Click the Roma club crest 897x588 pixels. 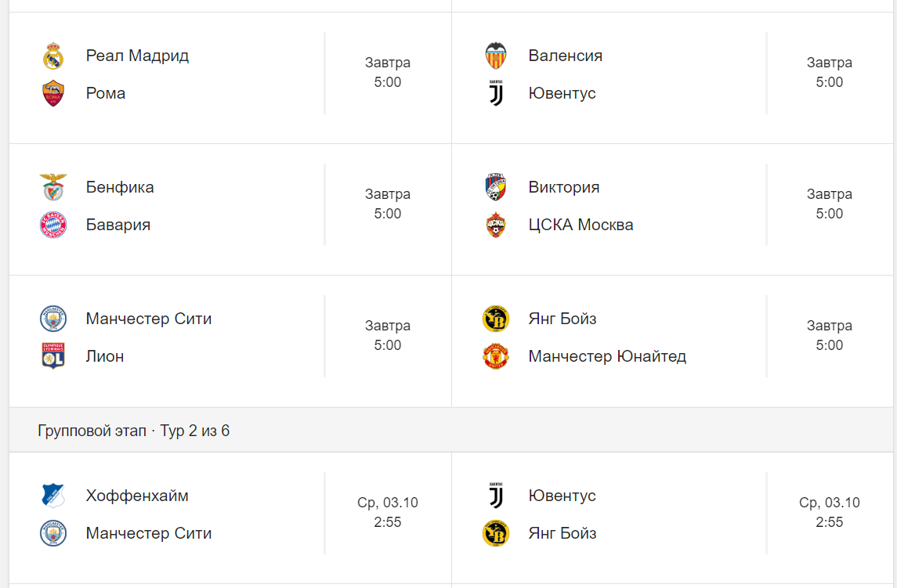(x=53, y=94)
